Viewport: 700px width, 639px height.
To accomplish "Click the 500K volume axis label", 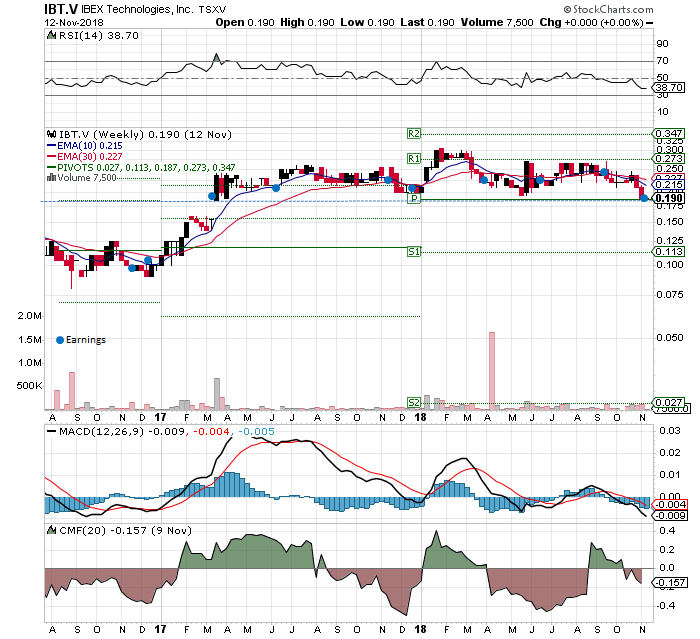I will coord(29,385).
